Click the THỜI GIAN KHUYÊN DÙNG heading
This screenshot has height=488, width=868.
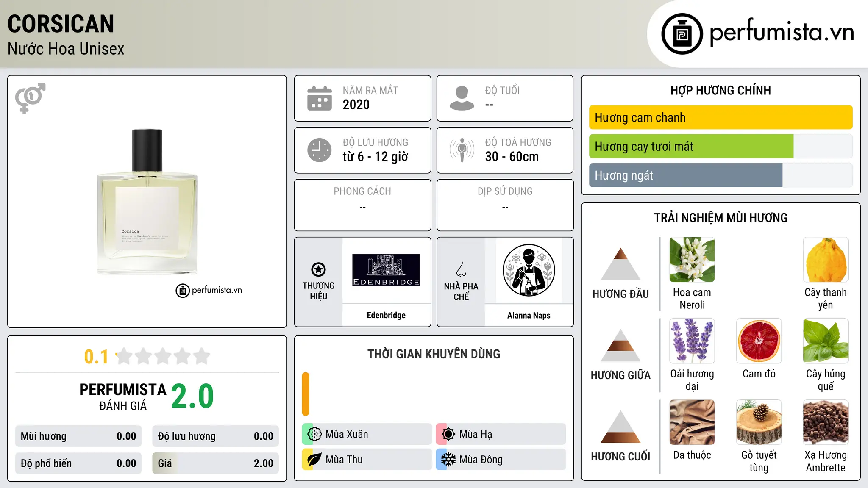click(434, 354)
